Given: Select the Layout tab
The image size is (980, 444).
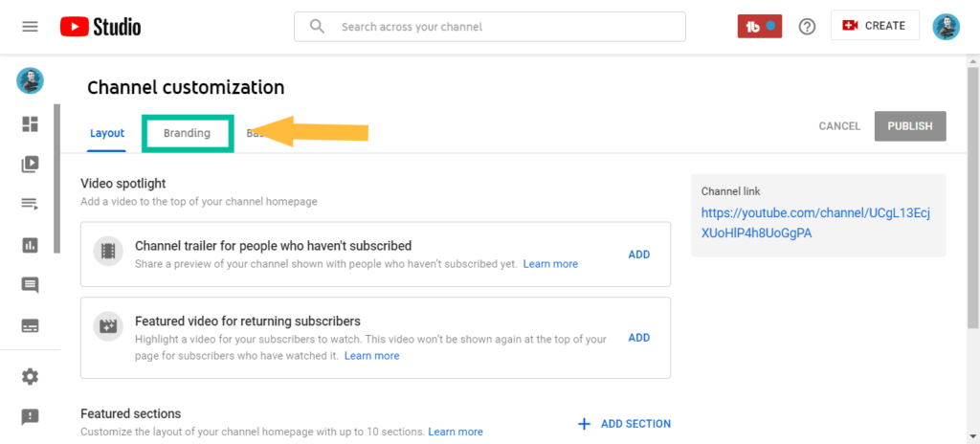Looking at the screenshot, I should tap(107, 133).
